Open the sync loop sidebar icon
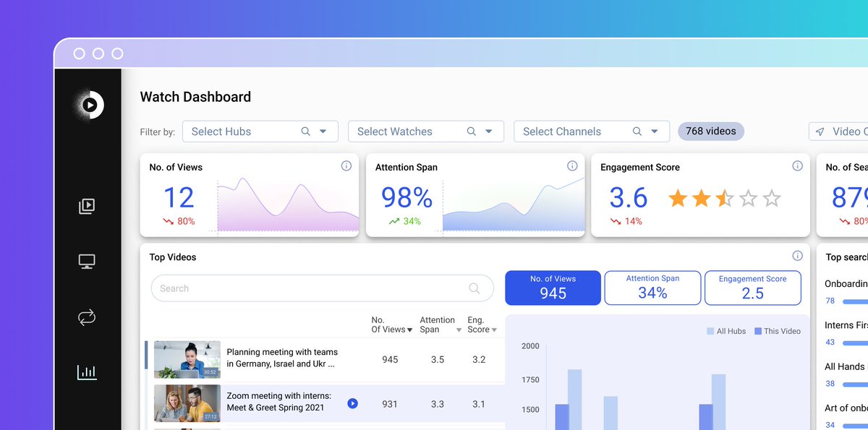The height and width of the screenshot is (430, 868). 87,317
